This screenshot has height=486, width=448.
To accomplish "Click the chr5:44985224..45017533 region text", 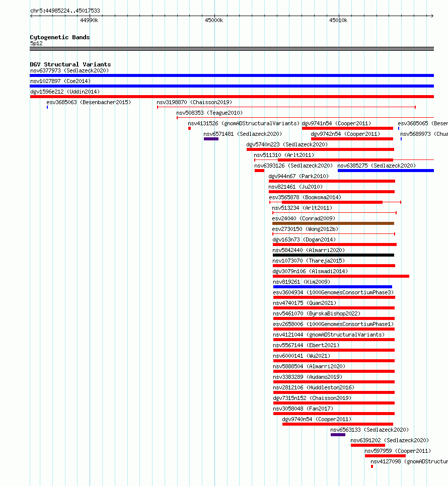I will [65, 11].
